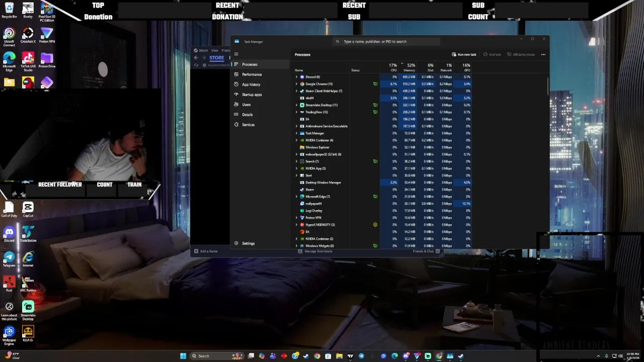The width and height of the screenshot is (644, 362).
Task: Focus the Task Manager search field
Action: [x=386, y=42]
